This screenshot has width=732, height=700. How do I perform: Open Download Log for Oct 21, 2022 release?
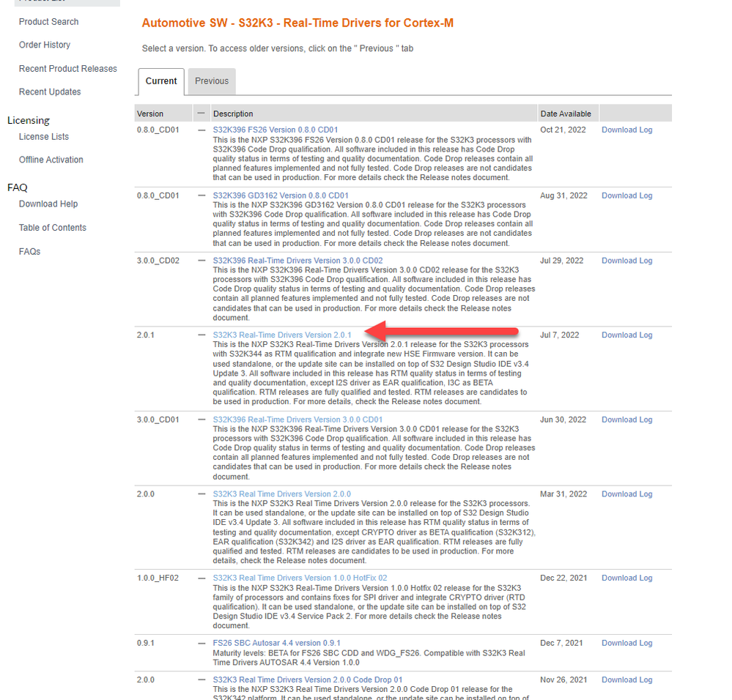pos(626,130)
